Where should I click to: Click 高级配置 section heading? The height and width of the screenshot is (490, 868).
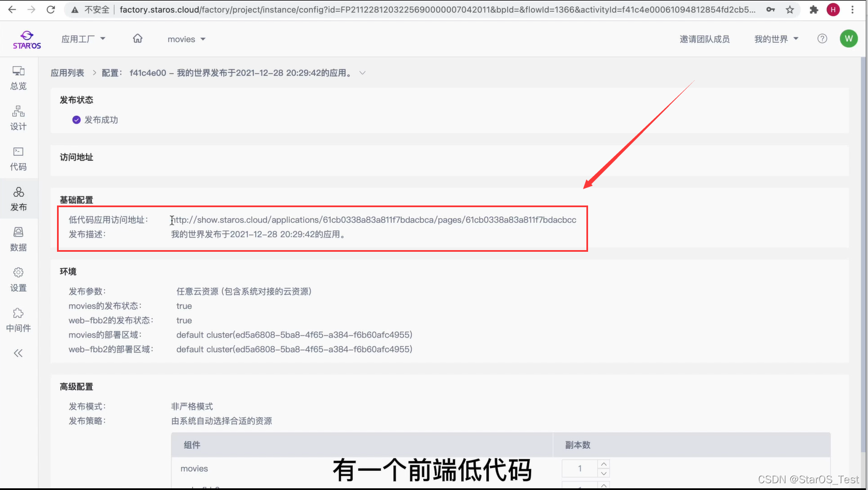76,387
